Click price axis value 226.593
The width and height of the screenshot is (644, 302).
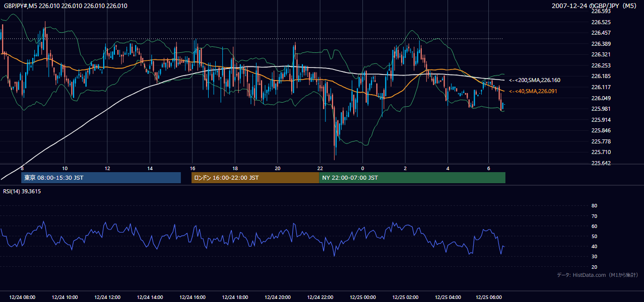601,11
